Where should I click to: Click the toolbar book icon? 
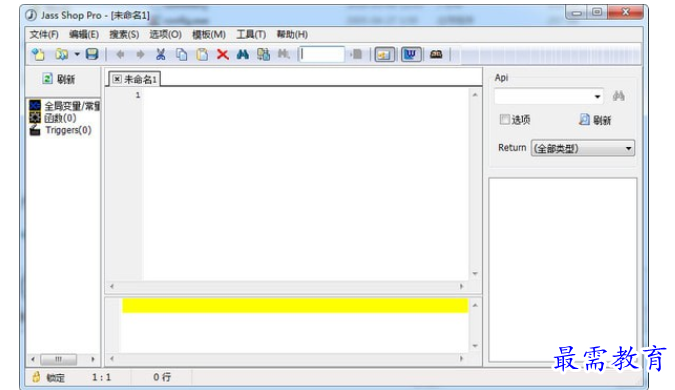point(436,54)
